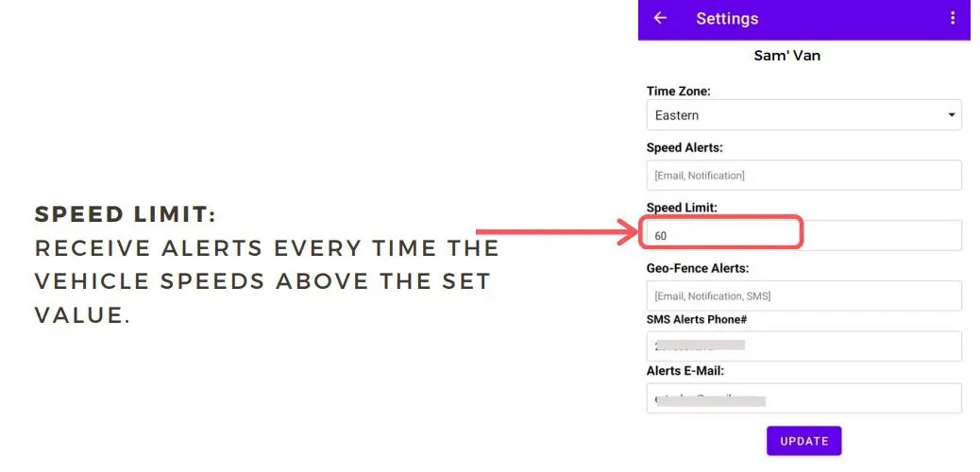Viewport: 980px width, 472px height.
Task: Select the Sam' Van vehicle name
Action: tap(786, 56)
